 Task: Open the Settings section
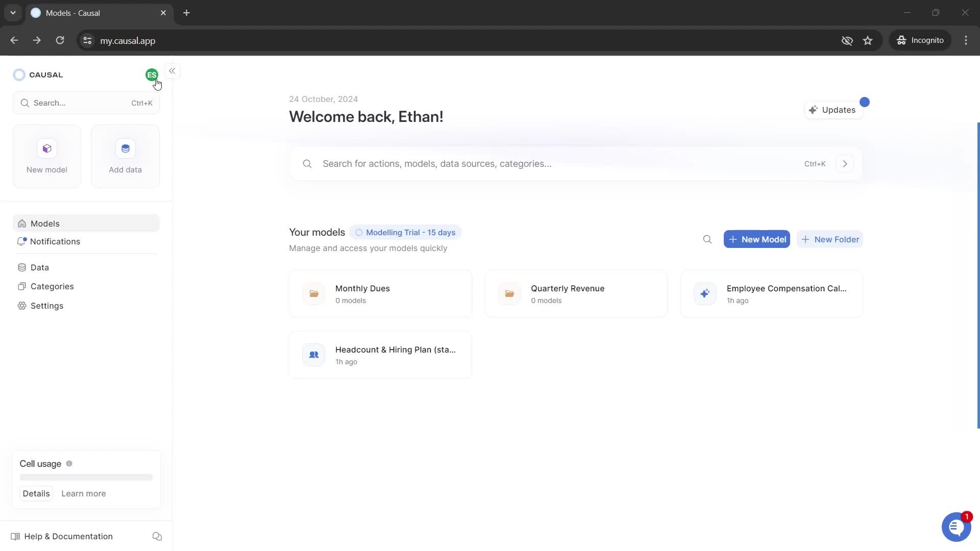pos(47,306)
